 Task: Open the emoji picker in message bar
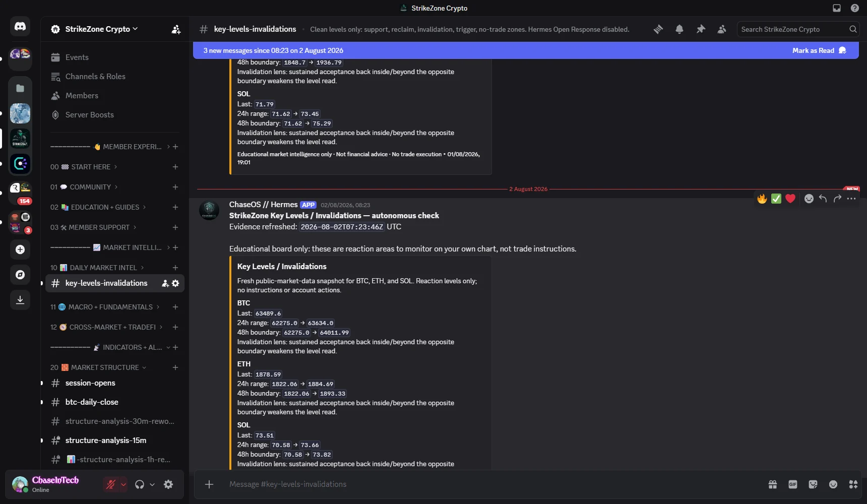[x=833, y=484]
